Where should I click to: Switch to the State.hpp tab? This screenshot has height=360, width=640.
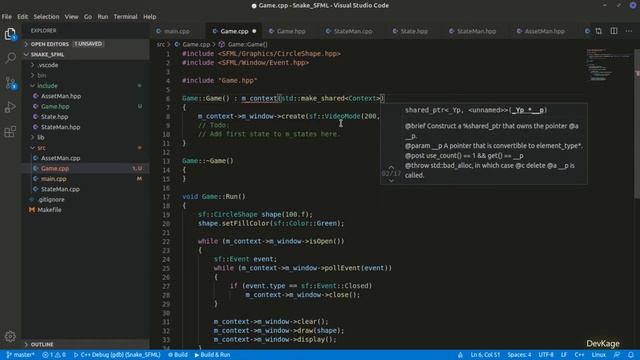pyautogui.click(x=414, y=31)
